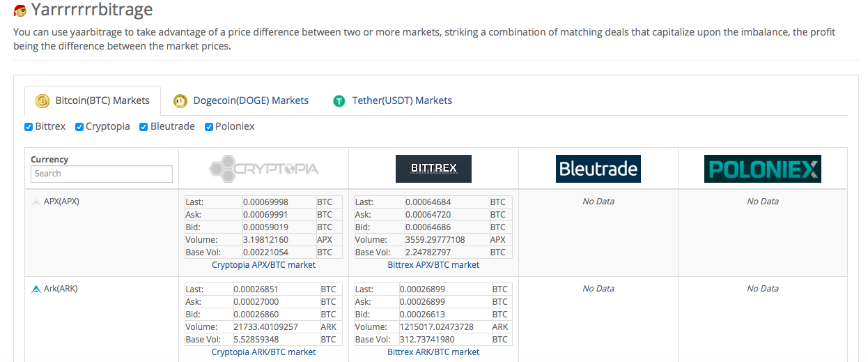Click the Tether coin icon in tab
This screenshot has width=868, height=362.
339,101
